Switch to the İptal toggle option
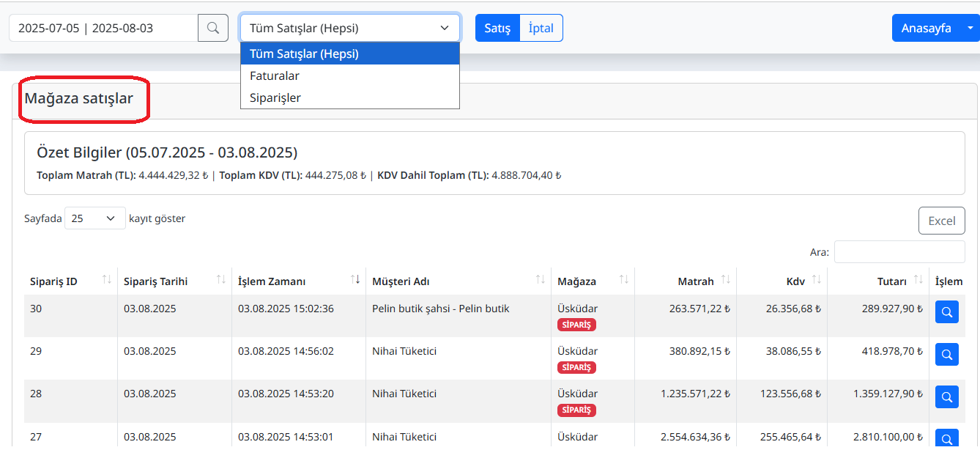The width and height of the screenshot is (980, 450). coord(541,27)
